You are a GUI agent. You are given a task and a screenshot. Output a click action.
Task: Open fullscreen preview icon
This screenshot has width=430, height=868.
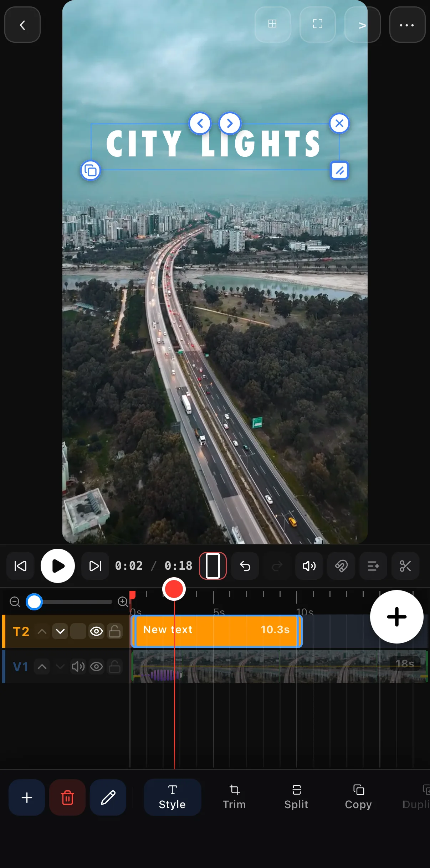point(317,24)
